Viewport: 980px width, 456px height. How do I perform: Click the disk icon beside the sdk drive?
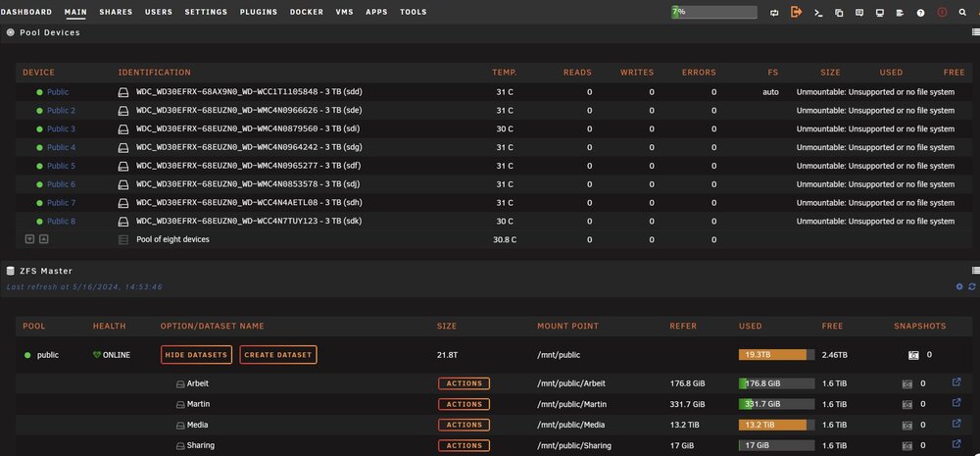123,222
